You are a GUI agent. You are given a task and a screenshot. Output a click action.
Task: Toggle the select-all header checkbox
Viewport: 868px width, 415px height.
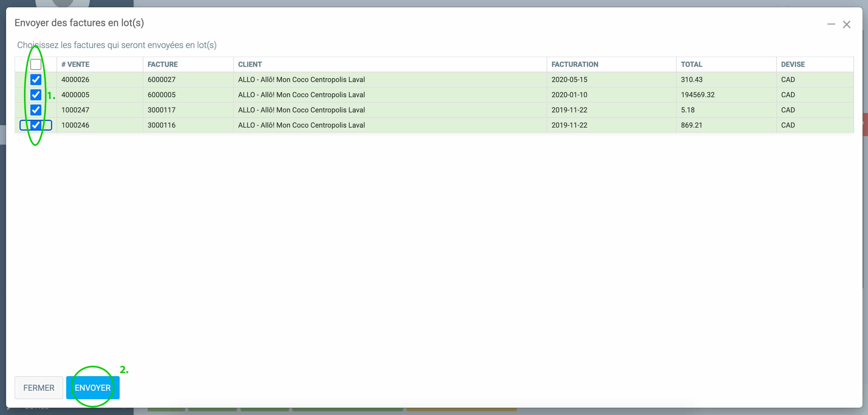(x=36, y=64)
